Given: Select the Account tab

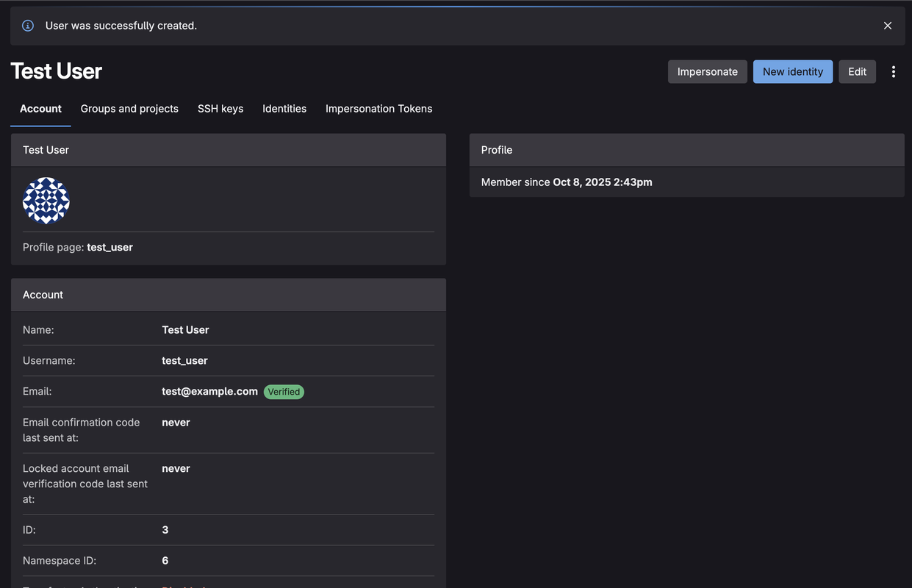Looking at the screenshot, I should [40, 109].
